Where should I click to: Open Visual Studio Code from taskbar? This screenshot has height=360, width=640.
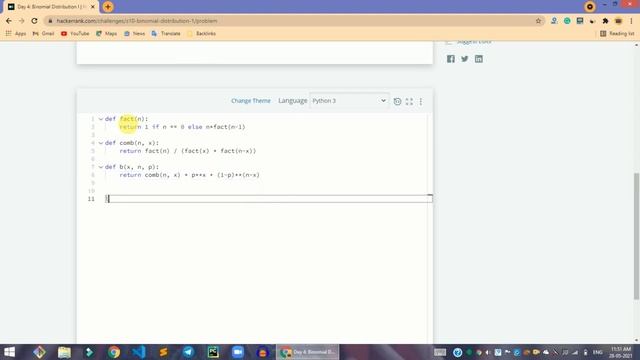point(138,352)
